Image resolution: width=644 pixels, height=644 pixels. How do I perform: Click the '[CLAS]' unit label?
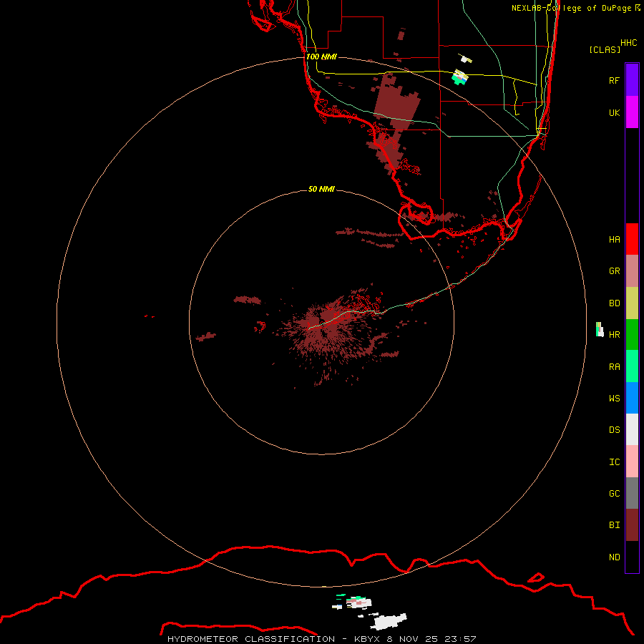605,49
